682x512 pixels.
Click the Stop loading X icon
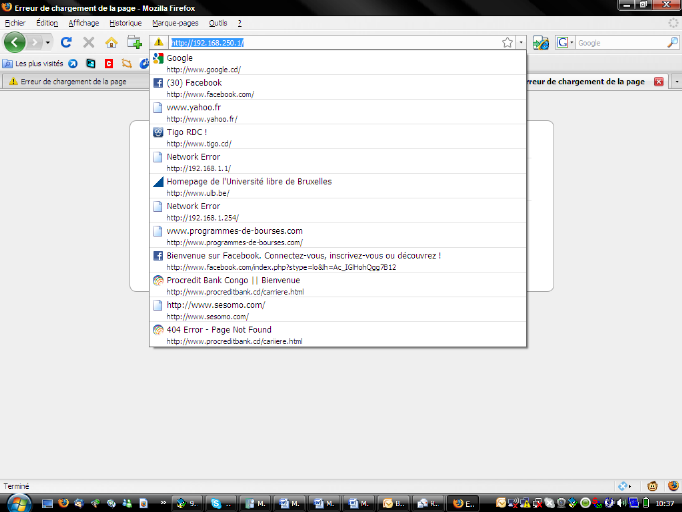(88, 43)
